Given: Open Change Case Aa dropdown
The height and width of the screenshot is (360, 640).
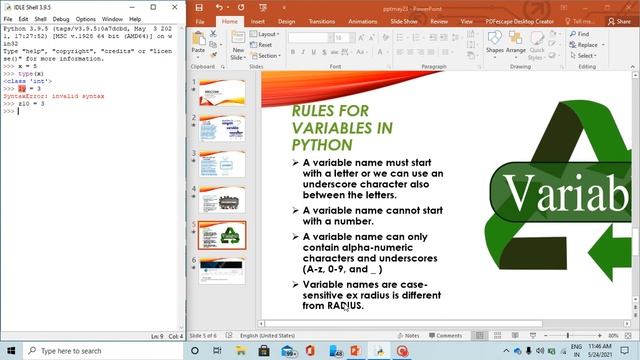Looking at the screenshot, I should click(361, 52).
